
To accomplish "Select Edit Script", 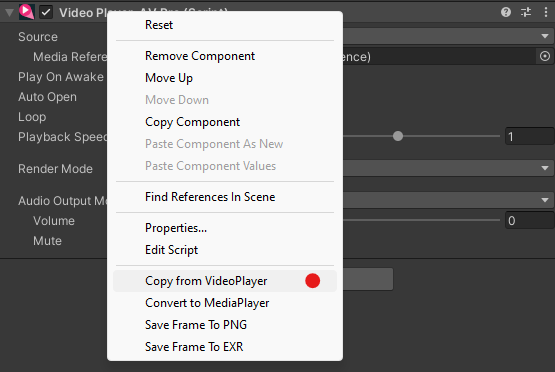I will click(x=225, y=250).
